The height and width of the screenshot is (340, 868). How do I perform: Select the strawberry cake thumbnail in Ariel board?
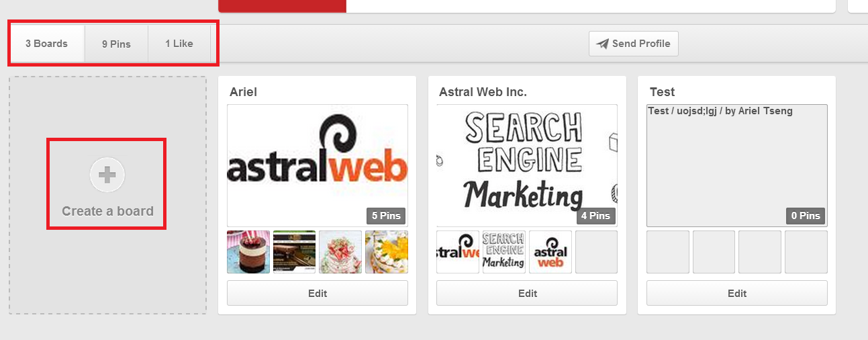point(340,252)
